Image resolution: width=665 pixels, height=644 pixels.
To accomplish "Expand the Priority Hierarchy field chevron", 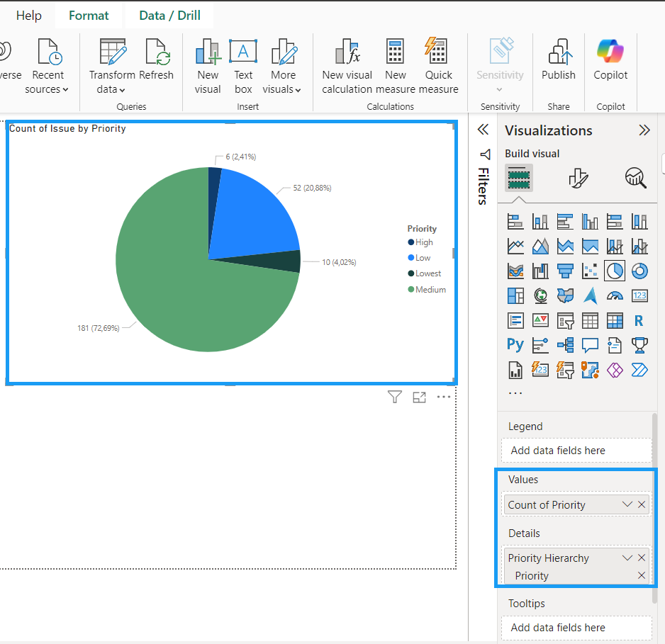I will coord(627,558).
